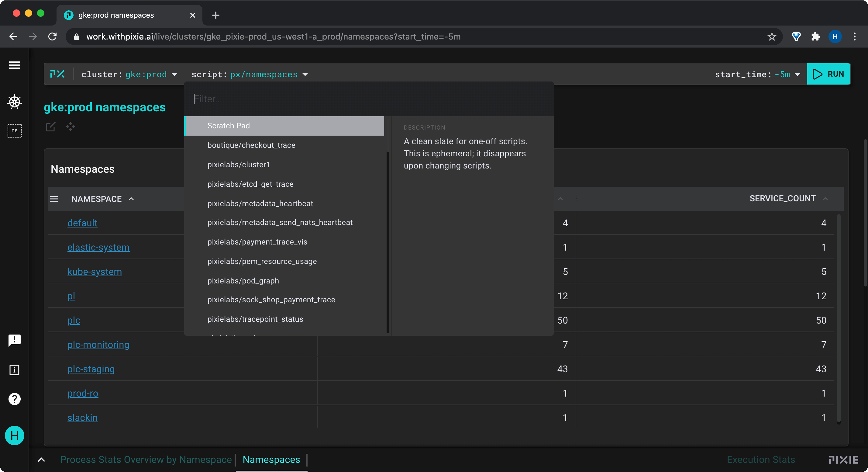868x472 pixels.
Task: Open the hamburger menu in the sidebar
Action: coord(15,65)
